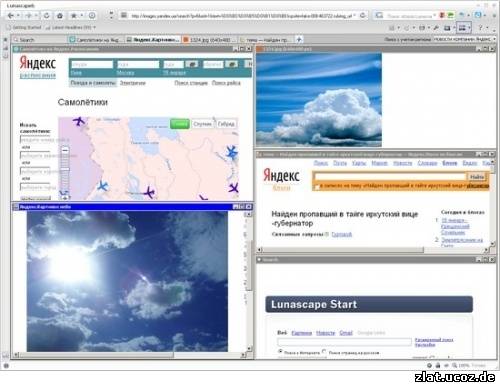500x387 pixels.
Task: Click the Найти button in Yandex blog search
Action: [476, 177]
